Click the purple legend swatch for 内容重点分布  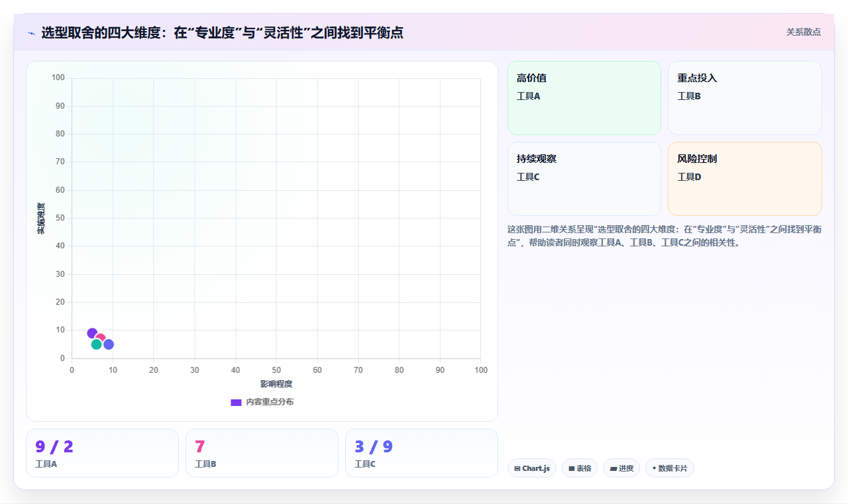(236, 402)
